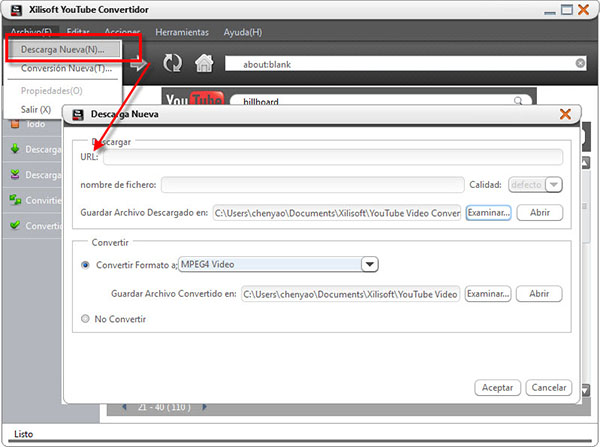
Task: Close the Descarga Nueva dialog
Action: click(565, 114)
